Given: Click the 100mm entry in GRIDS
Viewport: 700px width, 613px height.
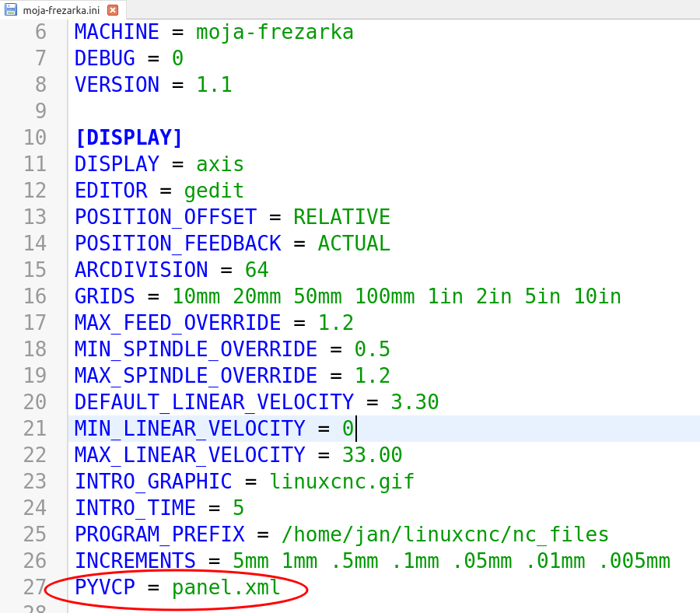Looking at the screenshot, I should click(384, 296).
